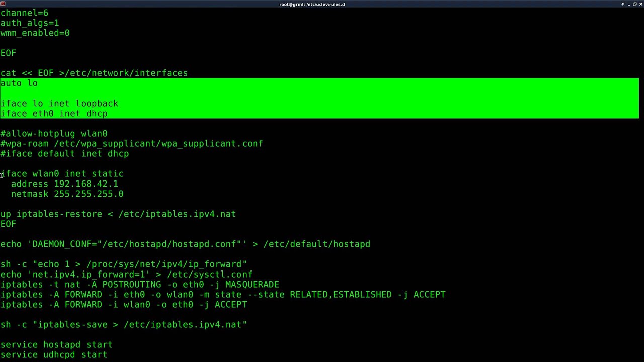The width and height of the screenshot is (644, 362).
Task: Click the /etc/network/interfaces path in cat command
Action: [128, 73]
